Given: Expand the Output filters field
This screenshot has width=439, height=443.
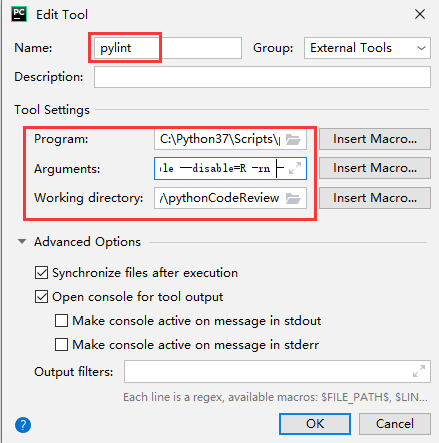Looking at the screenshot, I should (x=419, y=371).
